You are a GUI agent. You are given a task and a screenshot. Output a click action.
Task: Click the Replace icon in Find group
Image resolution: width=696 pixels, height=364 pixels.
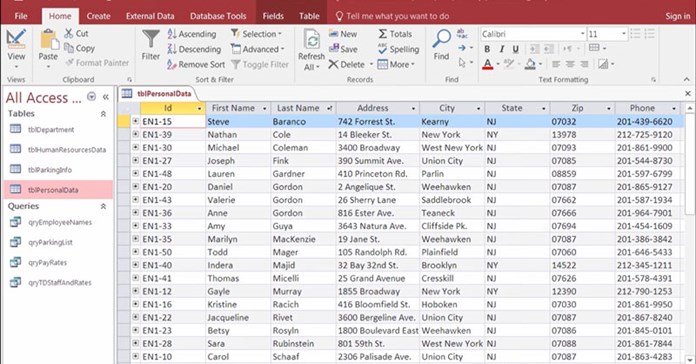click(462, 33)
